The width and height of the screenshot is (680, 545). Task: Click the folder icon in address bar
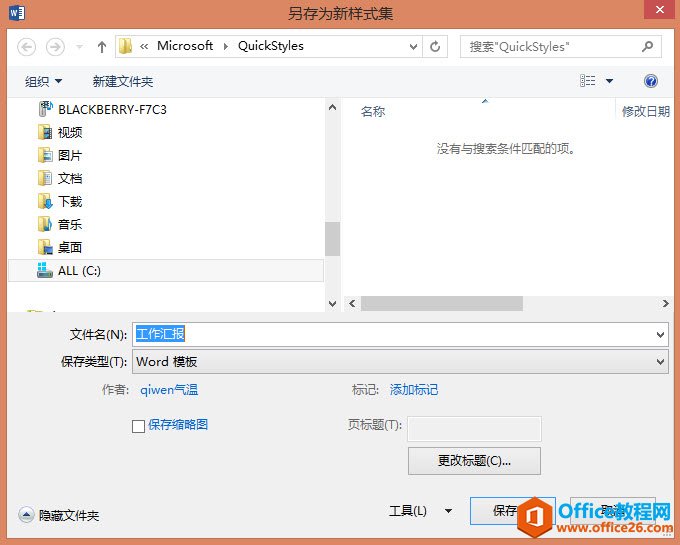click(x=126, y=46)
